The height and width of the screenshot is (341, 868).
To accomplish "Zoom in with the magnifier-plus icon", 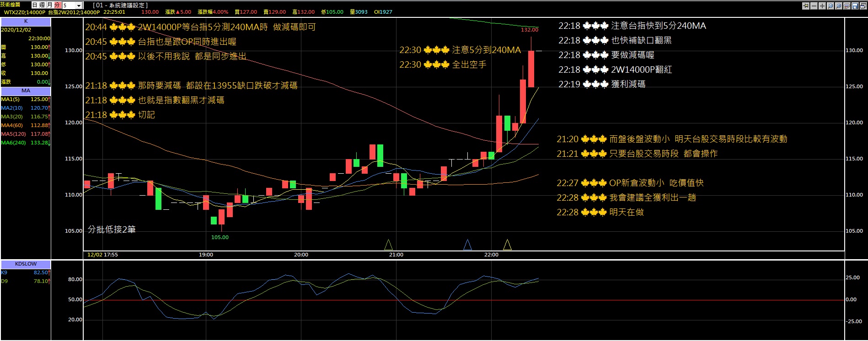I will 839,6.
